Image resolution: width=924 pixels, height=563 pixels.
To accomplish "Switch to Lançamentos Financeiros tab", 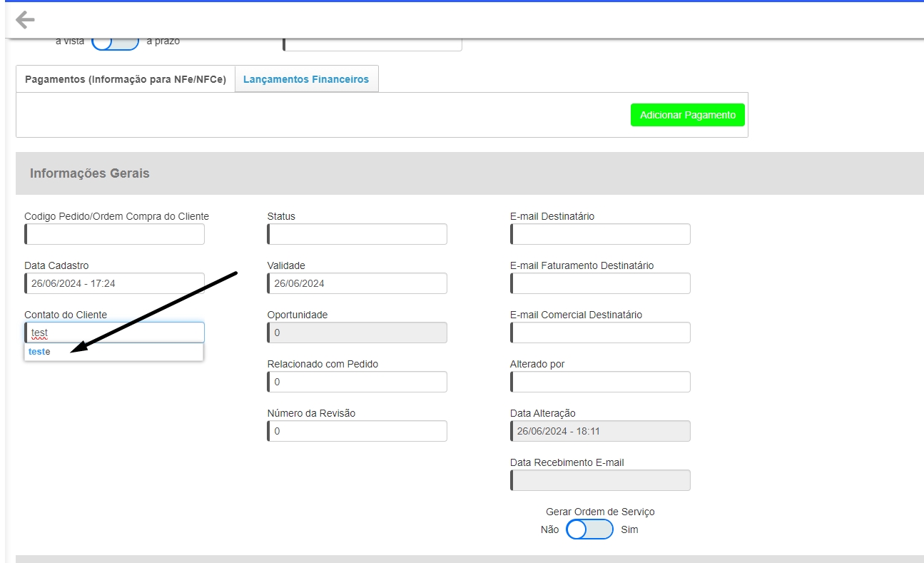I will 306,79.
